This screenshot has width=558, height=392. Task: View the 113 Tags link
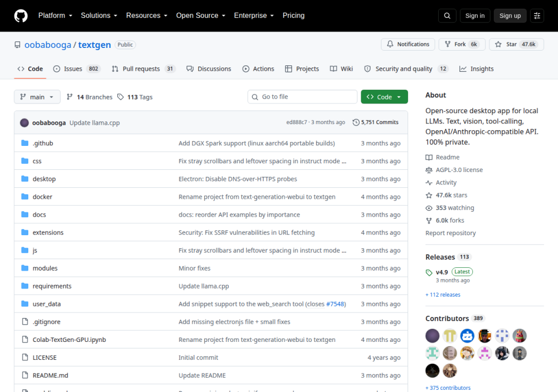(x=135, y=97)
